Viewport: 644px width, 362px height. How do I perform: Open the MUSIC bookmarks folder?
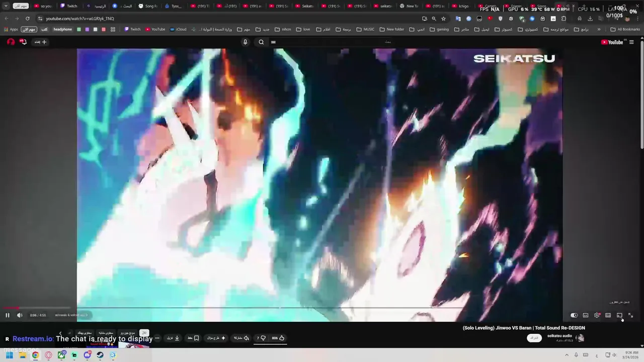[365, 29]
